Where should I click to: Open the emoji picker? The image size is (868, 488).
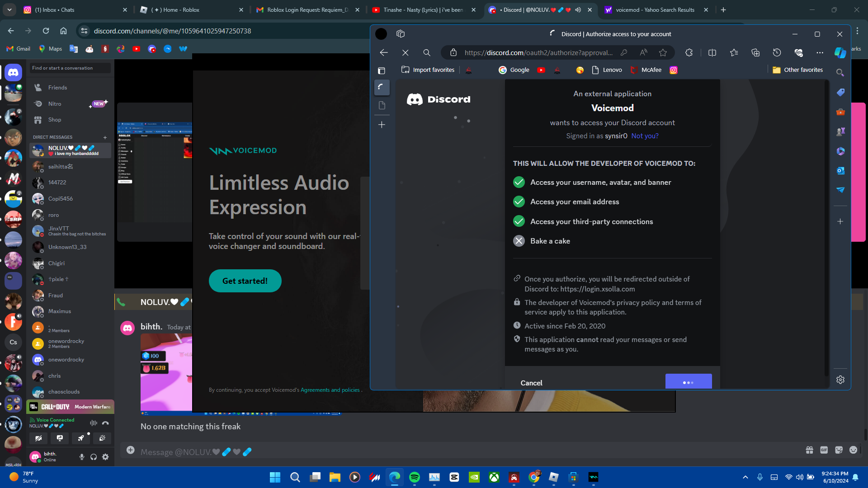pos(853,450)
